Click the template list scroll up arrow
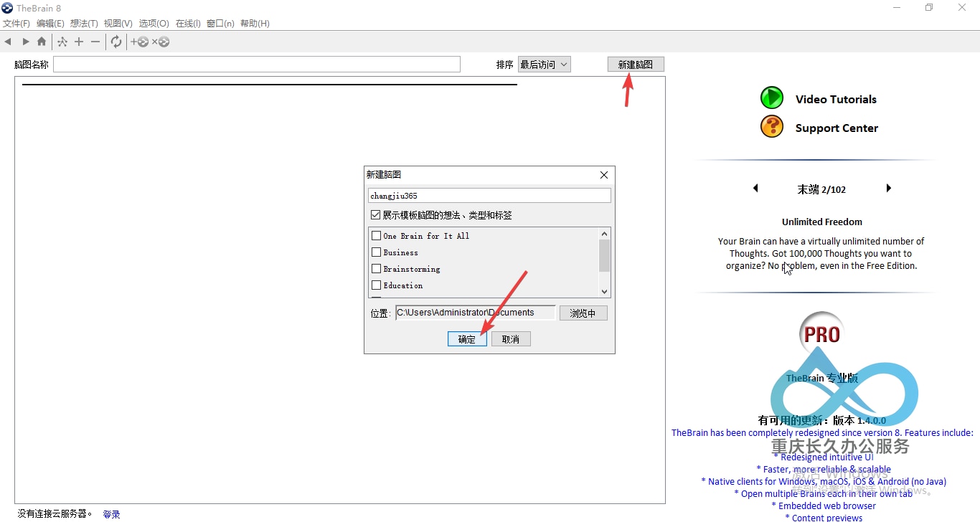980x522 pixels. 604,234
